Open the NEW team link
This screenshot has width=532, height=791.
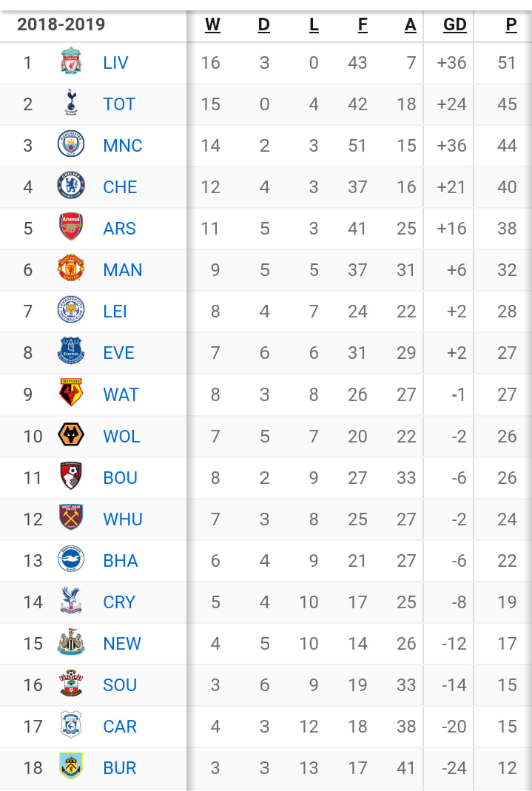[x=122, y=643]
